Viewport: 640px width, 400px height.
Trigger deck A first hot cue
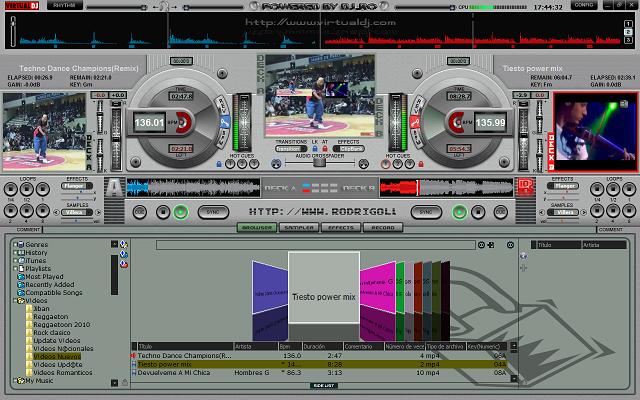230,164
